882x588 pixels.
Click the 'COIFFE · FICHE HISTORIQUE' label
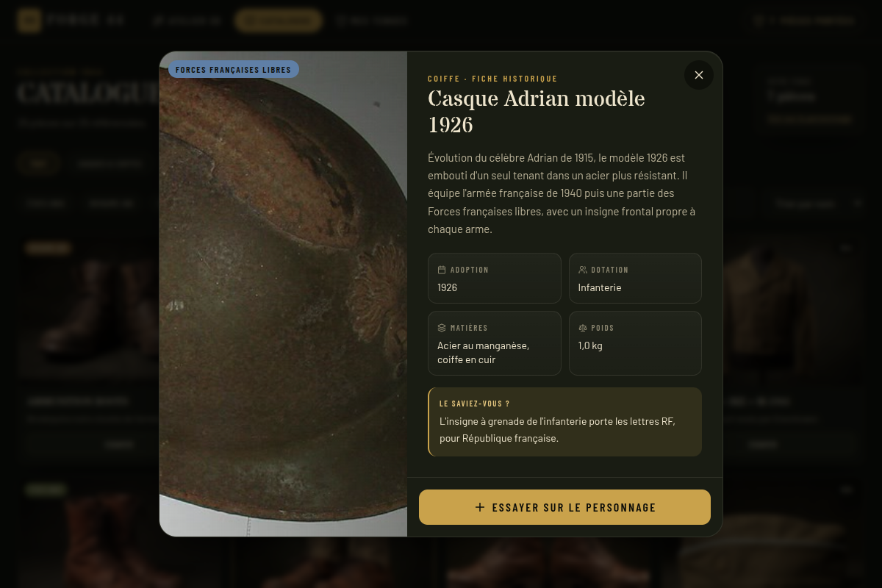point(492,79)
